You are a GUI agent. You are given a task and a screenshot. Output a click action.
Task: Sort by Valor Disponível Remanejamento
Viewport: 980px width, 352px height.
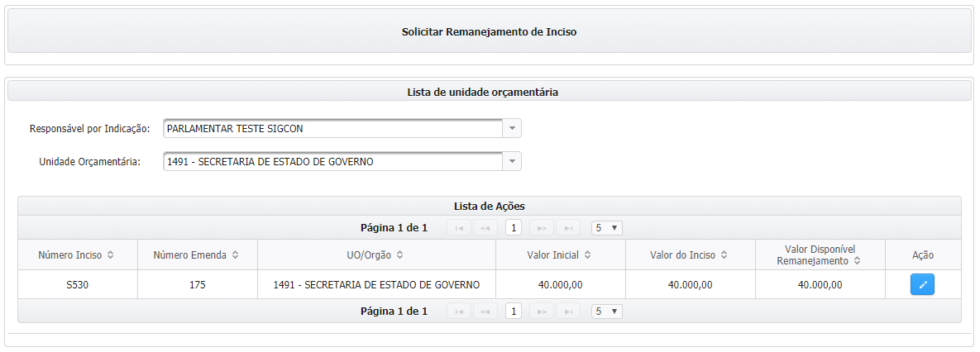point(858,261)
